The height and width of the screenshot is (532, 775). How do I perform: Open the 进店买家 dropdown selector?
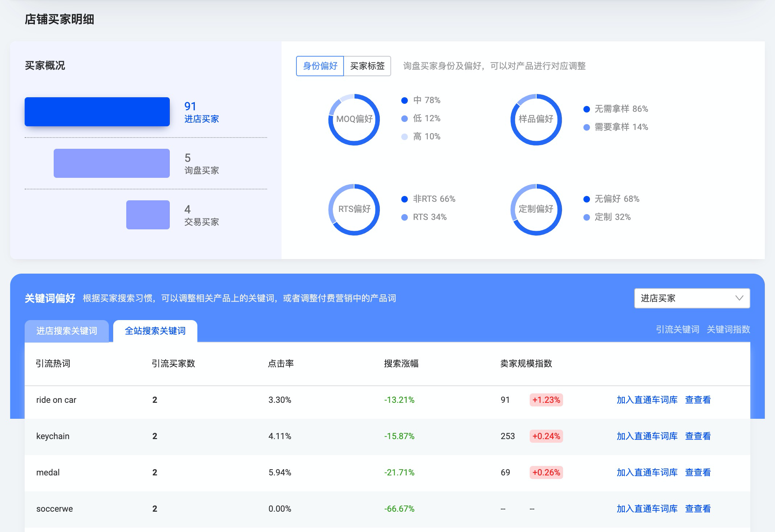pyautogui.click(x=692, y=298)
